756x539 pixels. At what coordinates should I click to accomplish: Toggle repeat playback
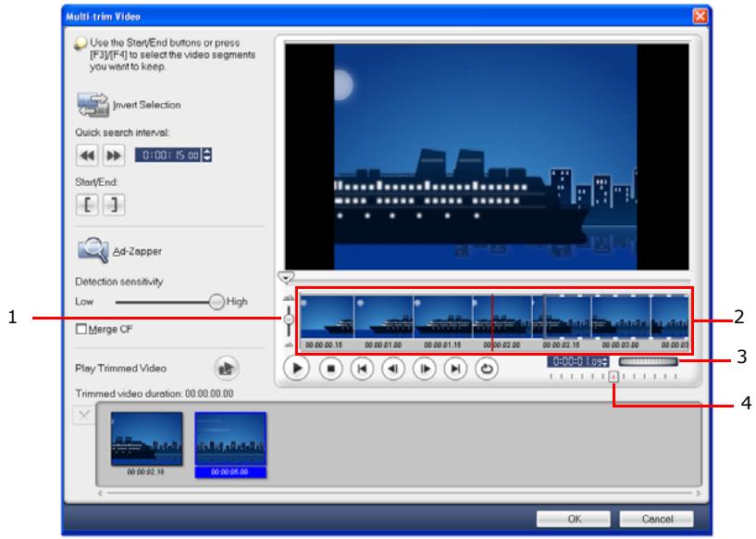[487, 369]
